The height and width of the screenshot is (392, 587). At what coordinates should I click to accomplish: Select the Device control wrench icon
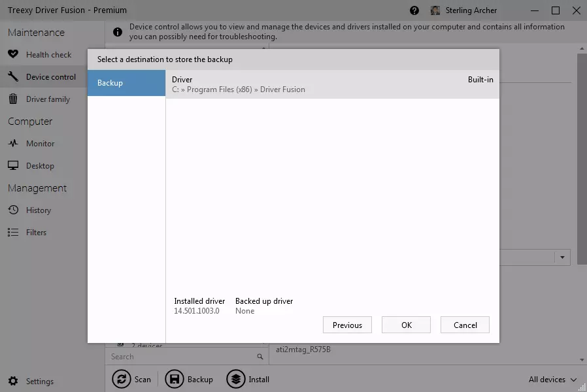pyautogui.click(x=13, y=76)
